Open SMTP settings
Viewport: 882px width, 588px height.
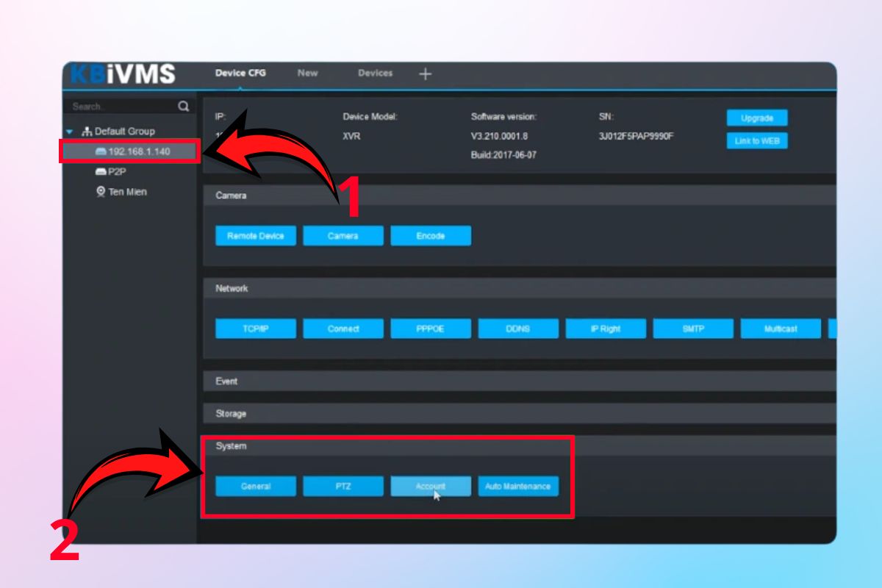click(693, 329)
